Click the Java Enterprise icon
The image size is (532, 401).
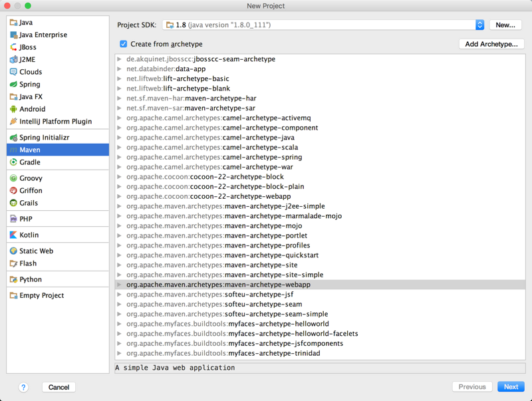pos(13,35)
